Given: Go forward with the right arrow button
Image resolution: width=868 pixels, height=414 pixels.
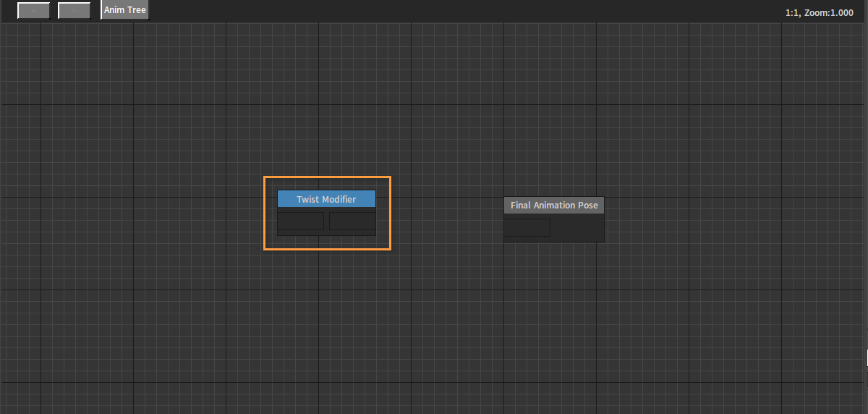Looking at the screenshot, I should pos(74,11).
